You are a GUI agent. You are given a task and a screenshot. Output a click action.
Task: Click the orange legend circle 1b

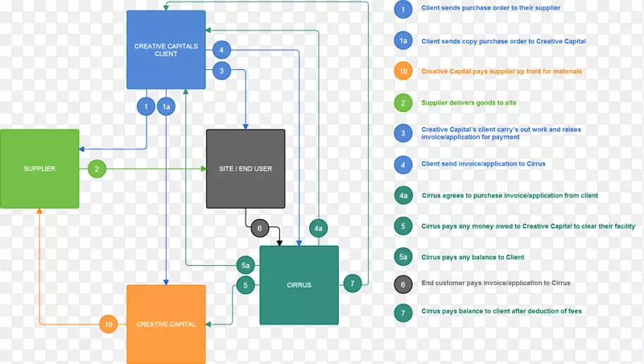click(403, 71)
